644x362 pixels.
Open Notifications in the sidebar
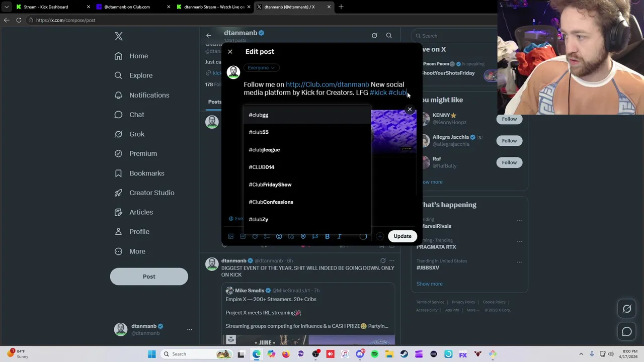[x=142, y=95]
